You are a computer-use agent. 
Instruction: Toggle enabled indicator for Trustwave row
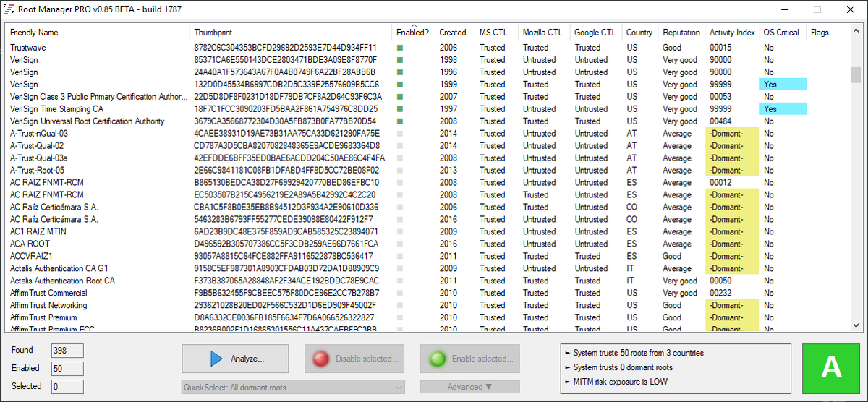point(399,48)
